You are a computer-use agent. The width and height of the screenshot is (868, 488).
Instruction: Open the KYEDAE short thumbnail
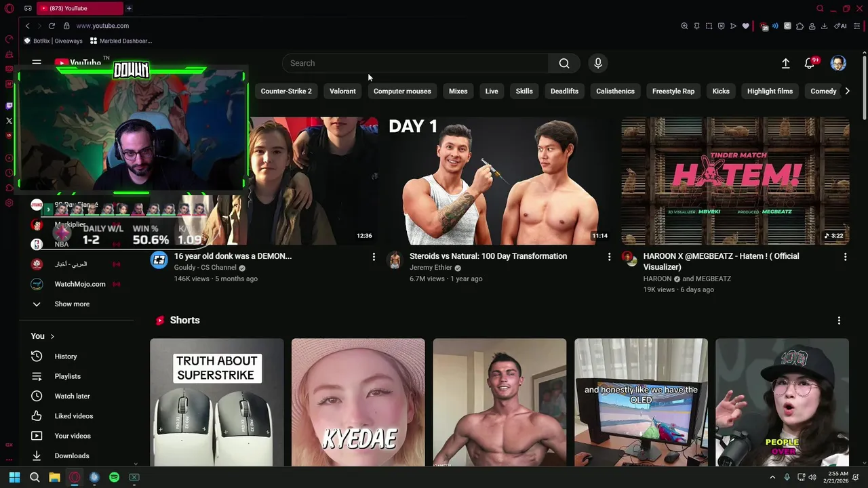coord(358,403)
